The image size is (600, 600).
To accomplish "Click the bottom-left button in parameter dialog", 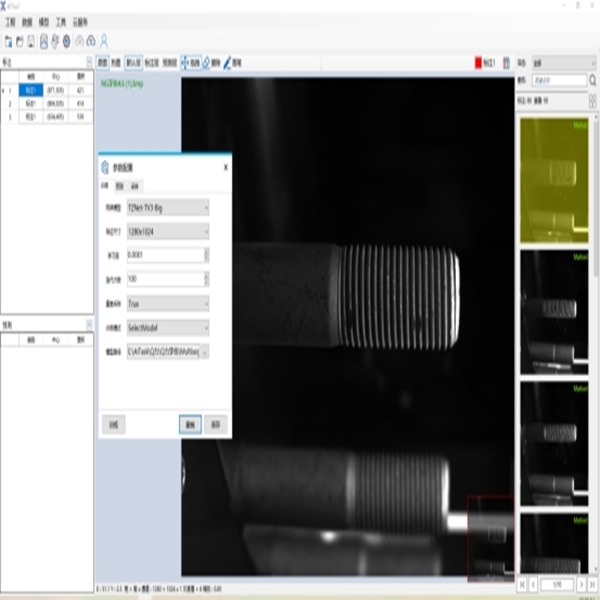I will coord(113,424).
